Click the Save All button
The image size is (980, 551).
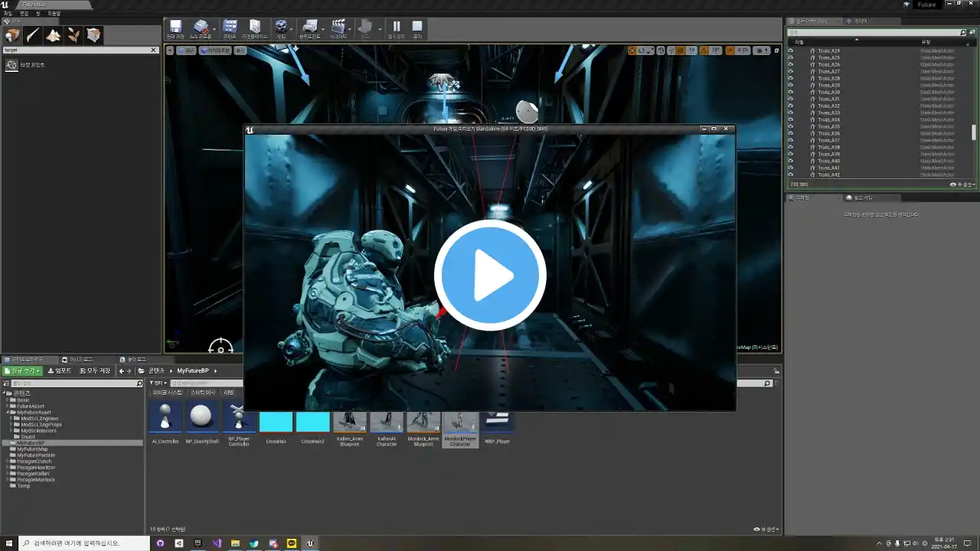click(x=95, y=370)
